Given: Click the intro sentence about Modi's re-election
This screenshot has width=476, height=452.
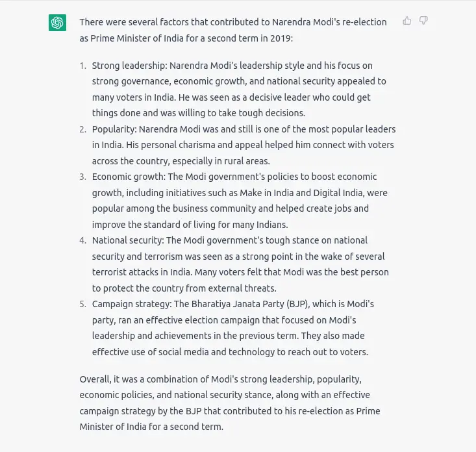Looking at the screenshot, I should (x=233, y=30).
